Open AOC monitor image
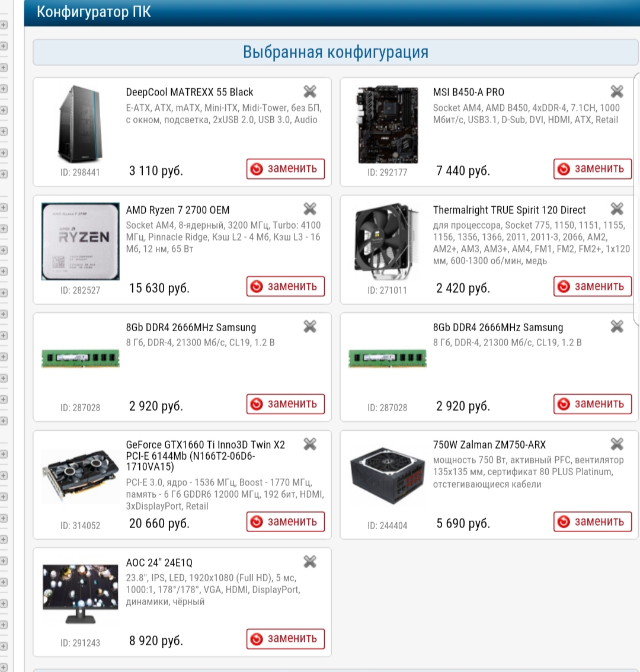640x672 pixels. coord(80,594)
